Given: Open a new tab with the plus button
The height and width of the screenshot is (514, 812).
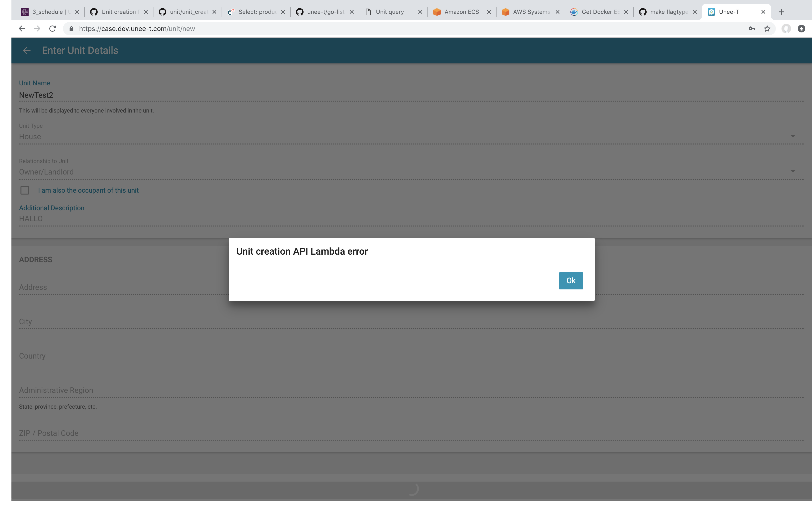Looking at the screenshot, I should pos(781,11).
